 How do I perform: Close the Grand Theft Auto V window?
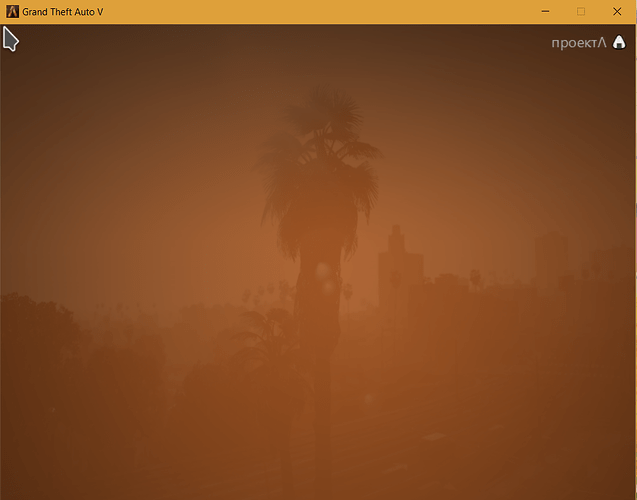coord(617,12)
